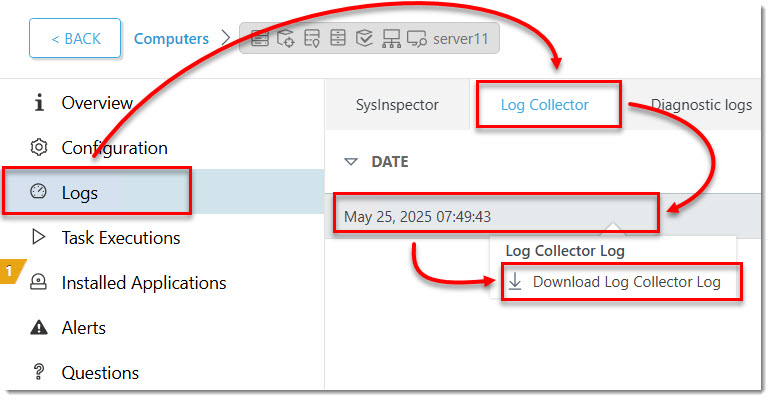Click the icon beside Installed Applications
Screen dimensions: 771x400
pyautogui.click(x=38, y=282)
